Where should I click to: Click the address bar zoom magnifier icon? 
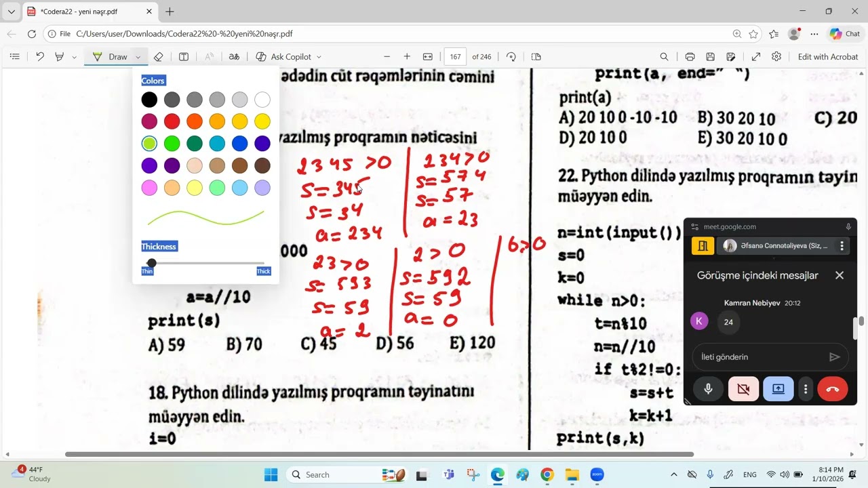click(737, 34)
